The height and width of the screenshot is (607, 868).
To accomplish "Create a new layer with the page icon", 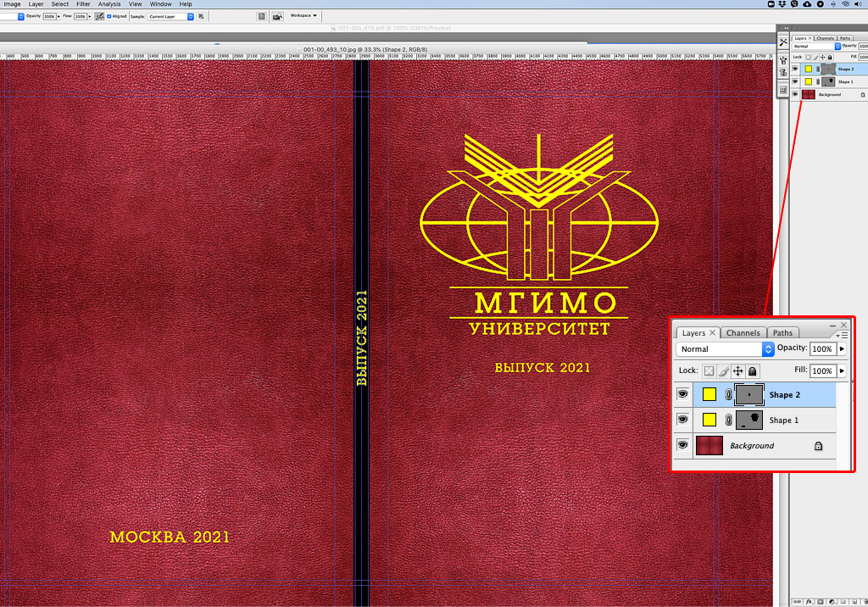I will [854, 601].
